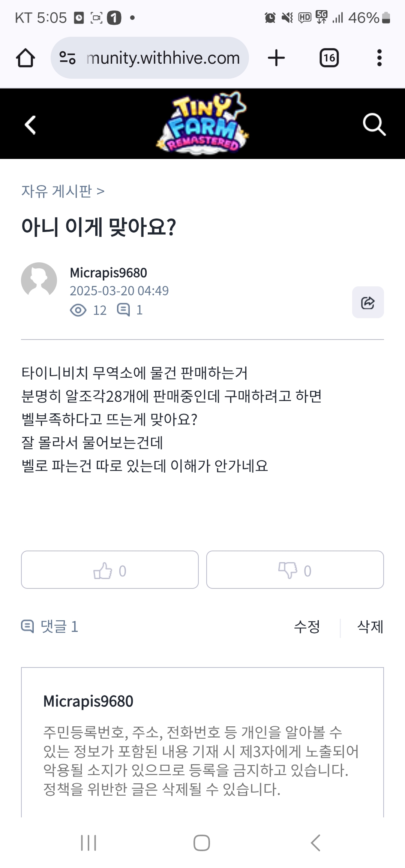Tap the site info icon in address bar
The width and height of the screenshot is (405, 868).
point(68,58)
